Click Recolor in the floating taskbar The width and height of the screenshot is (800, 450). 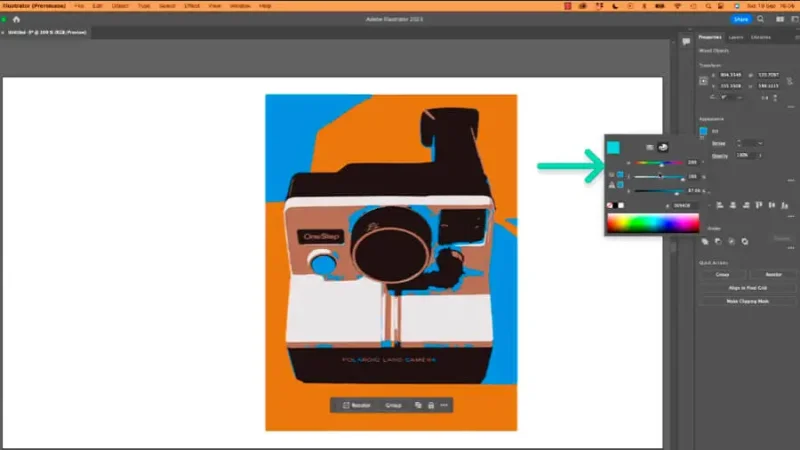(357, 405)
